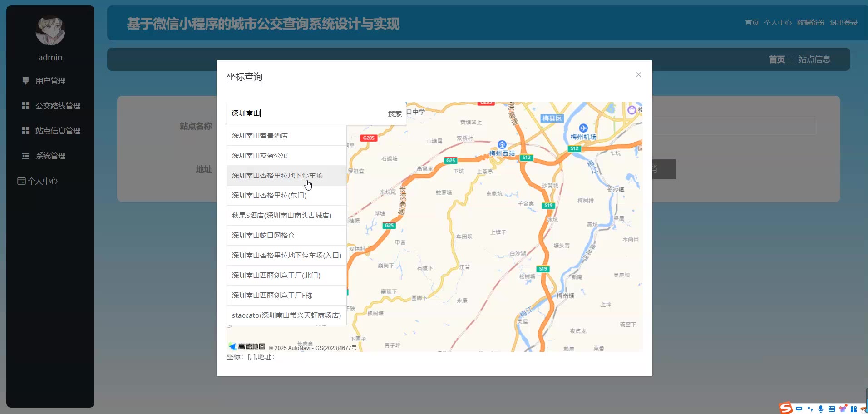
Task: Click the 松树塘 label on the map
Action: 527,276
